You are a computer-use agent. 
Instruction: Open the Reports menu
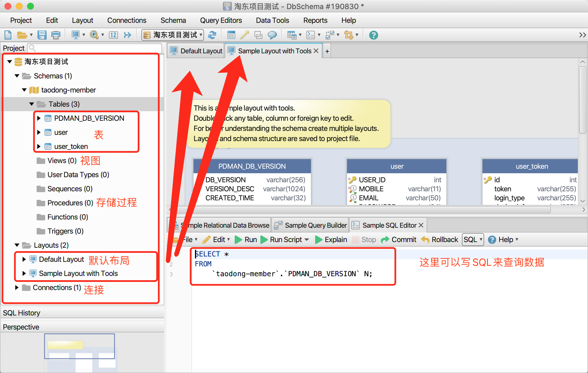click(x=315, y=20)
